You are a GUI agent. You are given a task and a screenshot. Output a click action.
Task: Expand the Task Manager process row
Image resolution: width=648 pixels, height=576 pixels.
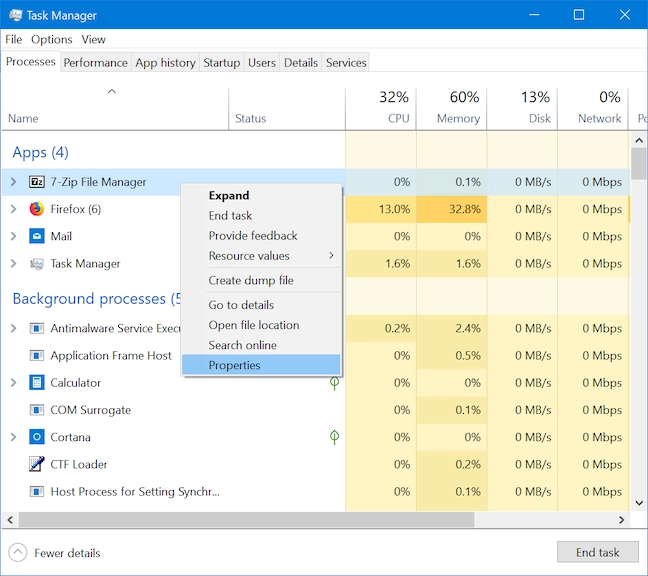[14, 264]
